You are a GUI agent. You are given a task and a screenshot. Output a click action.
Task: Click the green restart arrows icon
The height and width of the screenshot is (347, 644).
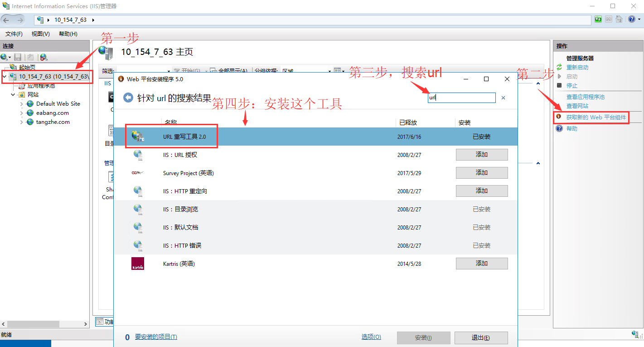point(559,67)
